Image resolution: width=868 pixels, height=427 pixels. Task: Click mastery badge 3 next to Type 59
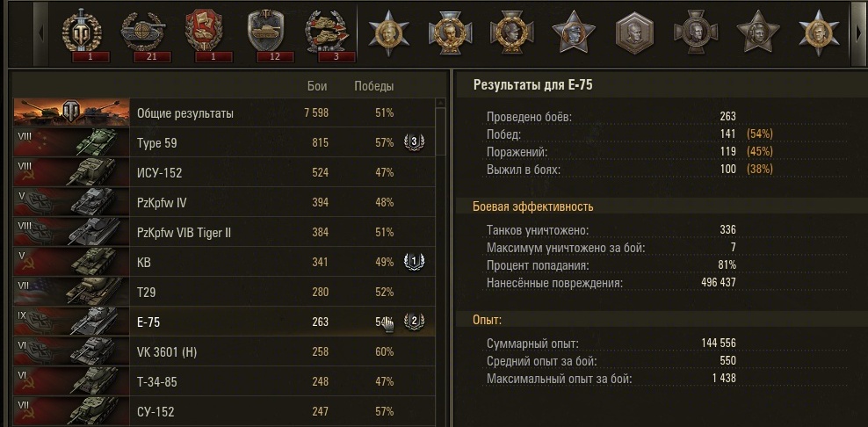click(x=413, y=142)
